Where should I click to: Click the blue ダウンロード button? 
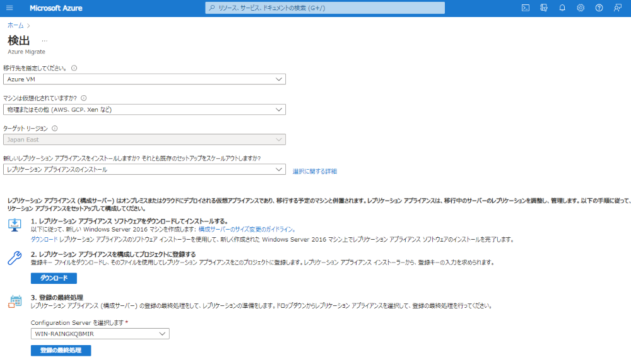(54, 278)
